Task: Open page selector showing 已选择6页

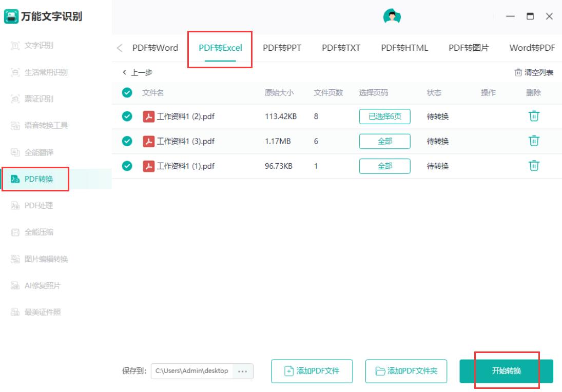Action: click(x=384, y=116)
